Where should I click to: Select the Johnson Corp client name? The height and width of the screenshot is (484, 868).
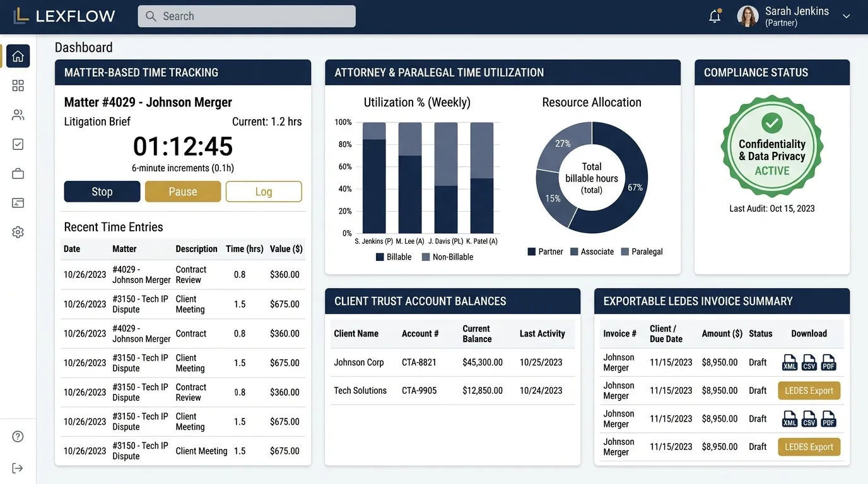[359, 362]
